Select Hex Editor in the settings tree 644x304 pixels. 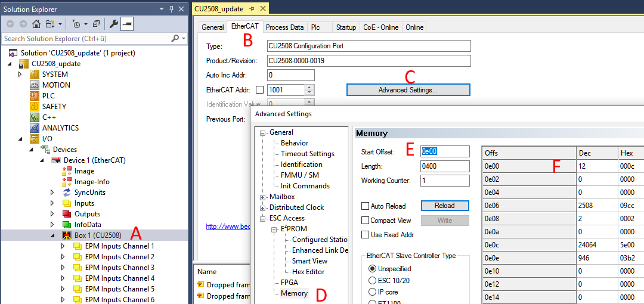(x=308, y=272)
